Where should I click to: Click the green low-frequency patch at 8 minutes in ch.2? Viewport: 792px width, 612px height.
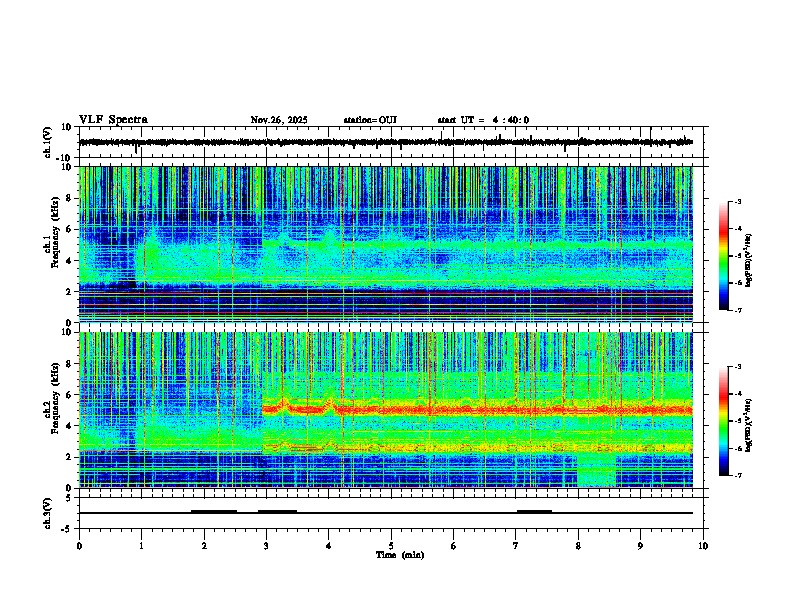coord(597,470)
